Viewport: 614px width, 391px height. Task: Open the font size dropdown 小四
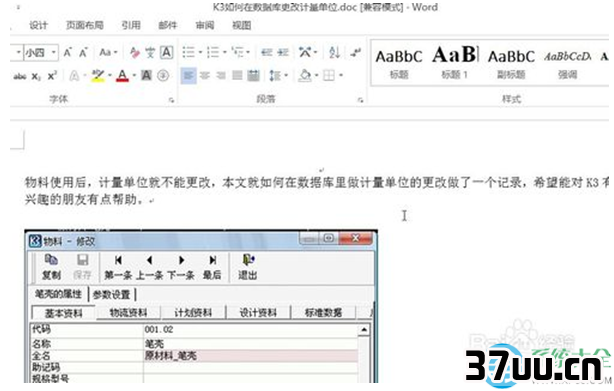point(40,52)
